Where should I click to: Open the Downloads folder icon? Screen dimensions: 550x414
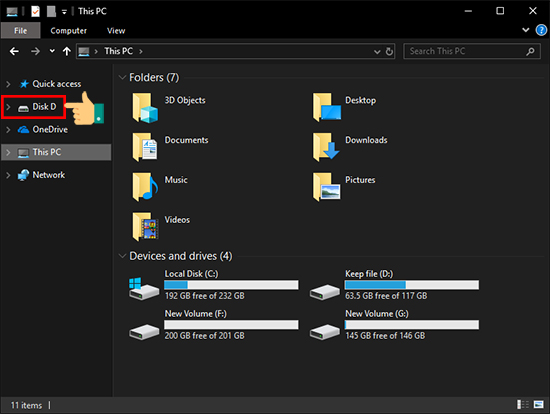point(326,147)
